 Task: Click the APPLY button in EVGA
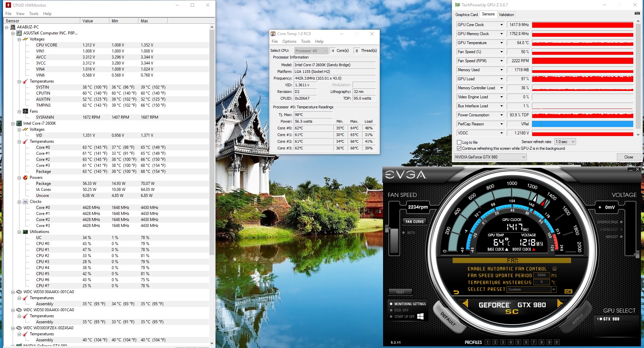[577, 319]
